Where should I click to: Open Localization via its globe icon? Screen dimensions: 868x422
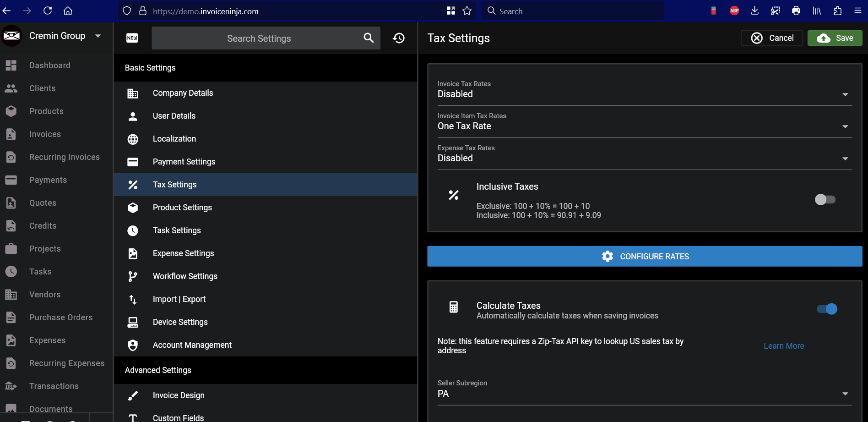133,139
